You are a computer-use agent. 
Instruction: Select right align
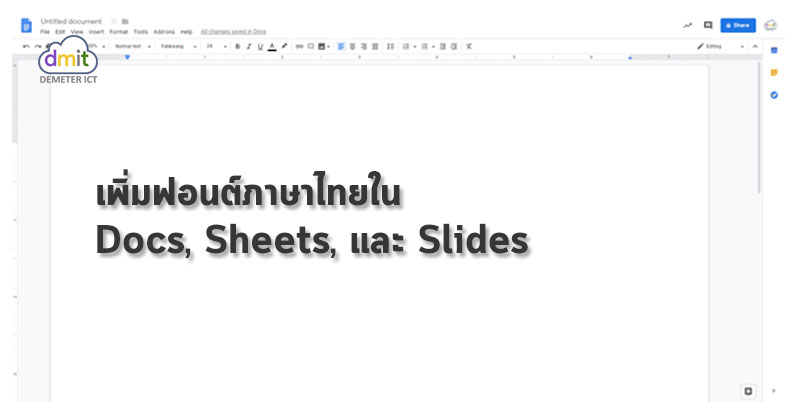point(364,46)
